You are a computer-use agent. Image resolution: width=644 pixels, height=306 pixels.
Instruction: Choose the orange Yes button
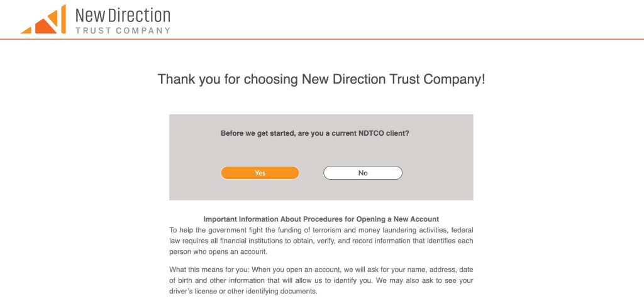point(260,173)
